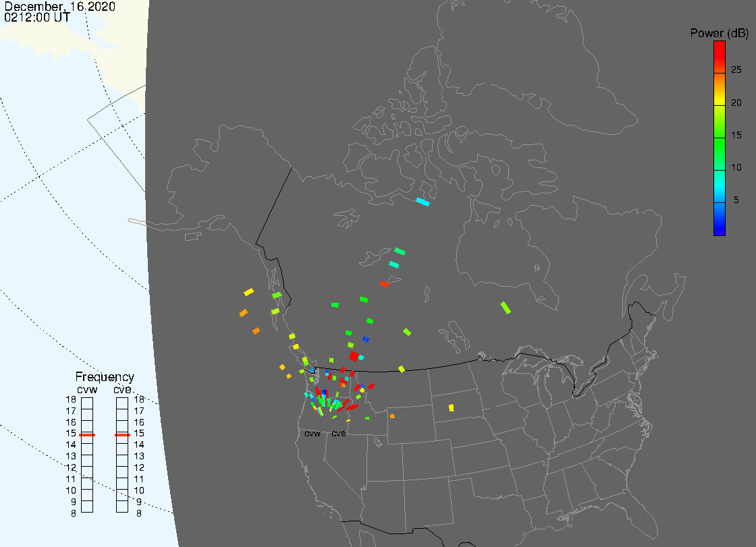Select the yellow echo marker in South Dakota
Image resolution: width=756 pixels, height=547 pixels.
(452, 407)
